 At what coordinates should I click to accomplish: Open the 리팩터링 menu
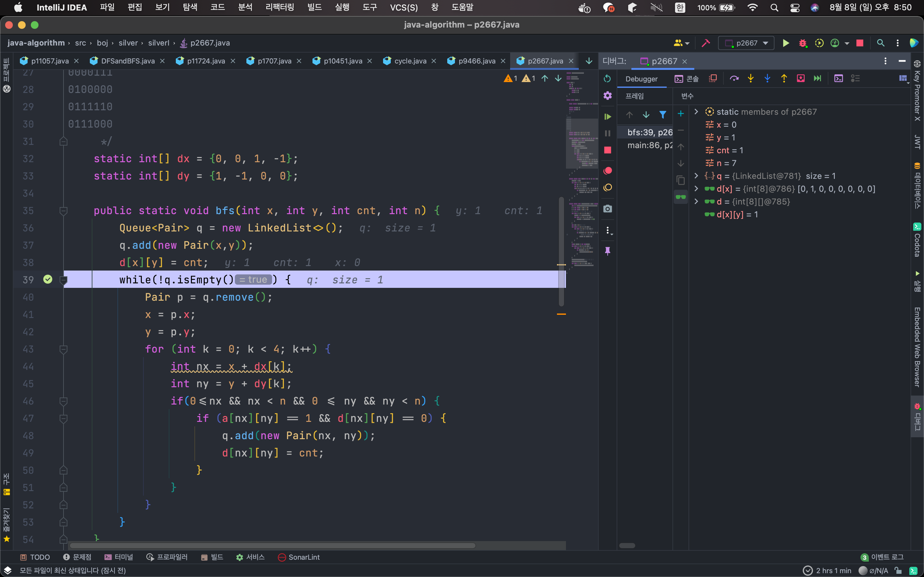(280, 7)
